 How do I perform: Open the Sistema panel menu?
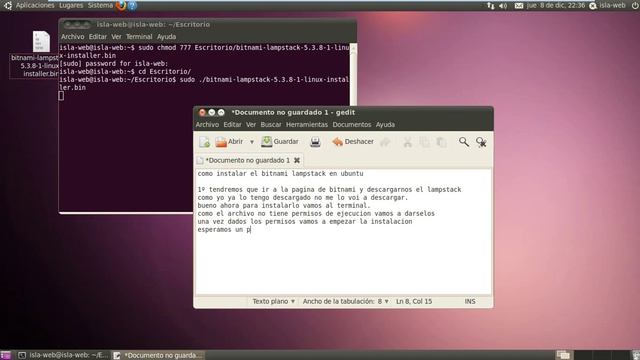100,5
